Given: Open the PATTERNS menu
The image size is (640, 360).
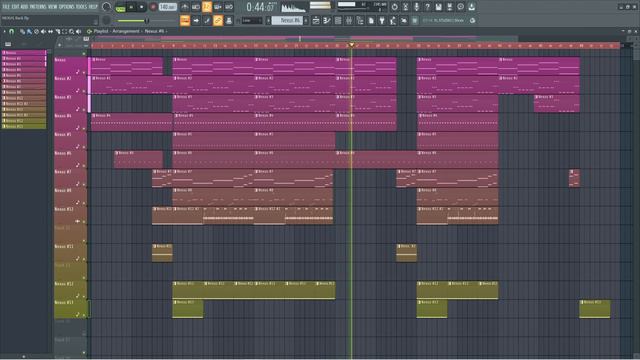Looking at the screenshot, I should [38, 7].
